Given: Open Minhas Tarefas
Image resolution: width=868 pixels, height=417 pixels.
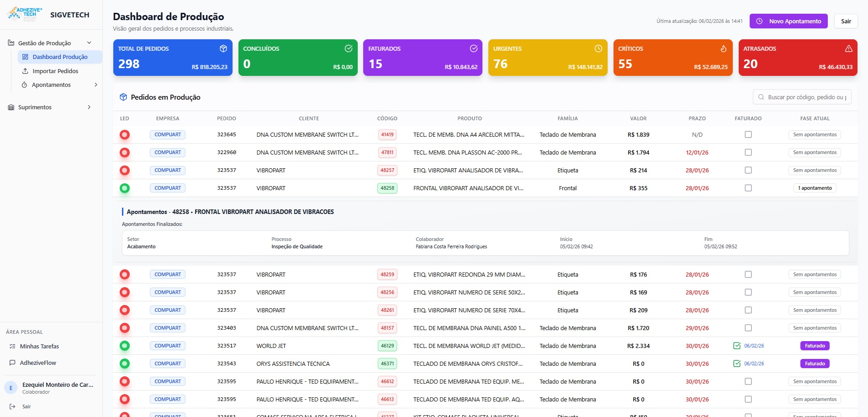Looking at the screenshot, I should tap(39, 347).
